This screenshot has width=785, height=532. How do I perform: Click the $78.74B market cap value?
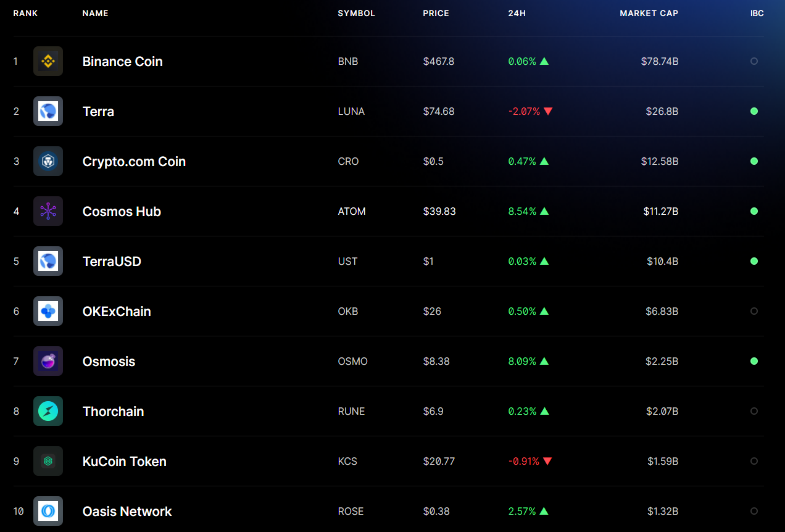pyautogui.click(x=660, y=61)
